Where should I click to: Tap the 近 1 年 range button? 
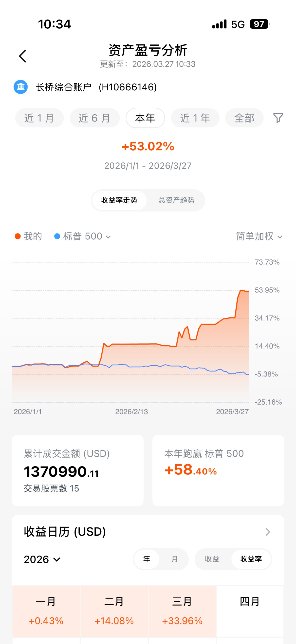pos(195,118)
